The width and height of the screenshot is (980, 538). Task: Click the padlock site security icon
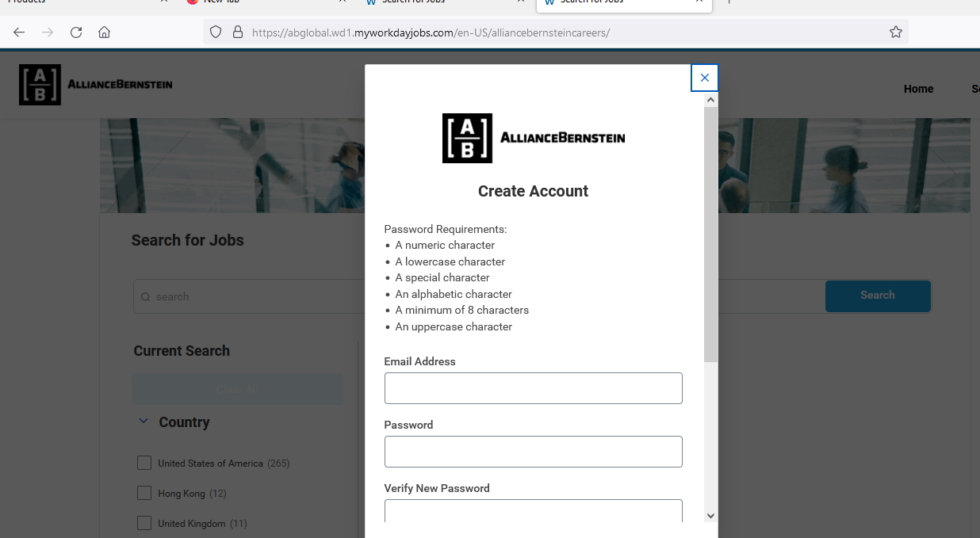click(x=236, y=32)
